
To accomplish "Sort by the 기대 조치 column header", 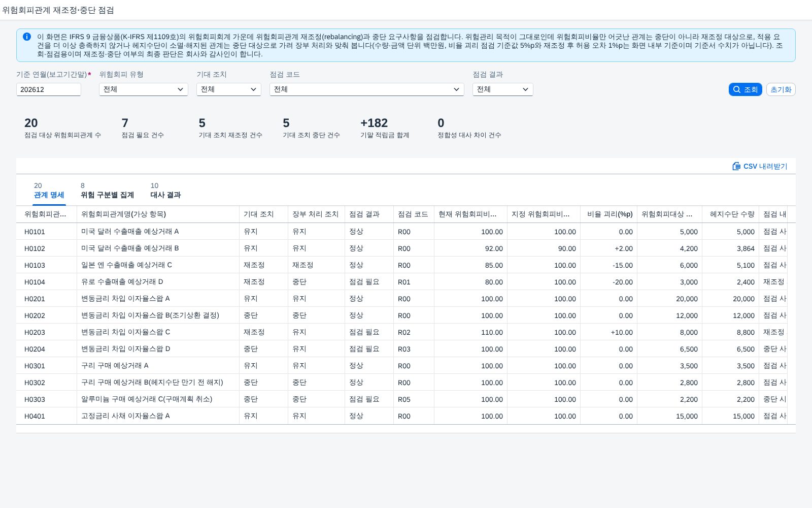I will click(x=263, y=214).
